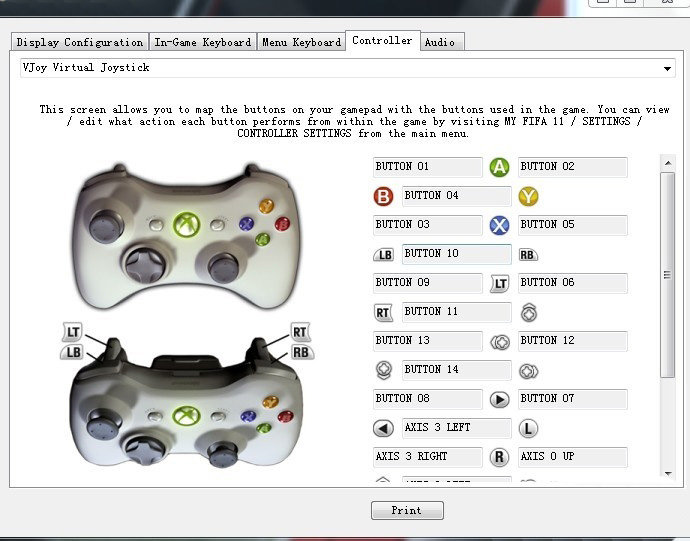
Task: Select the AXIS 3 LEFT mapping field
Action: tap(457, 428)
